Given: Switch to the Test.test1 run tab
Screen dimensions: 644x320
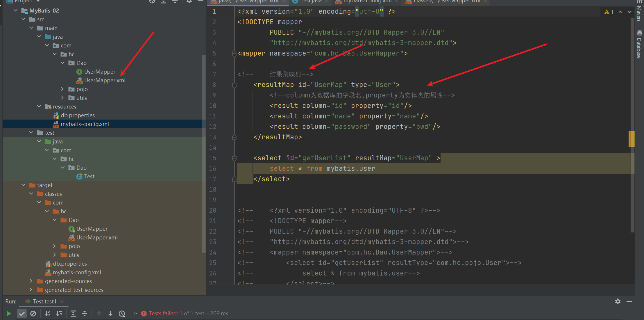Looking at the screenshot, I should [x=44, y=301].
